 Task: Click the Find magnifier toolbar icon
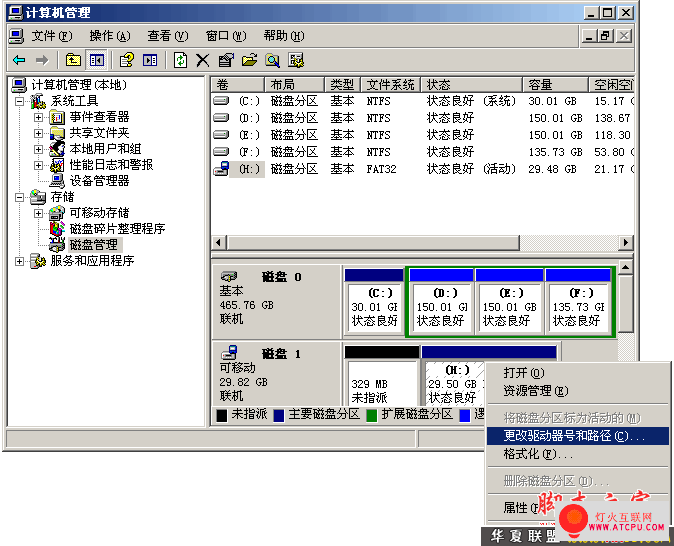click(273, 60)
